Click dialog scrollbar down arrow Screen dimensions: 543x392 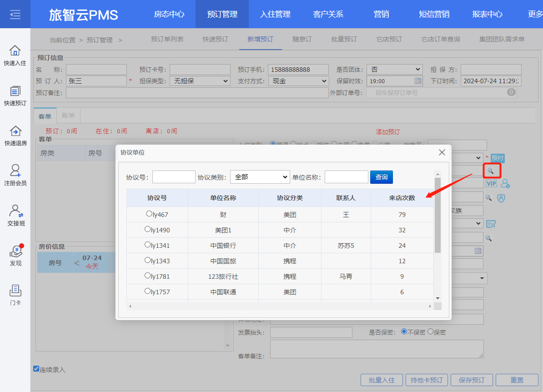(x=438, y=298)
